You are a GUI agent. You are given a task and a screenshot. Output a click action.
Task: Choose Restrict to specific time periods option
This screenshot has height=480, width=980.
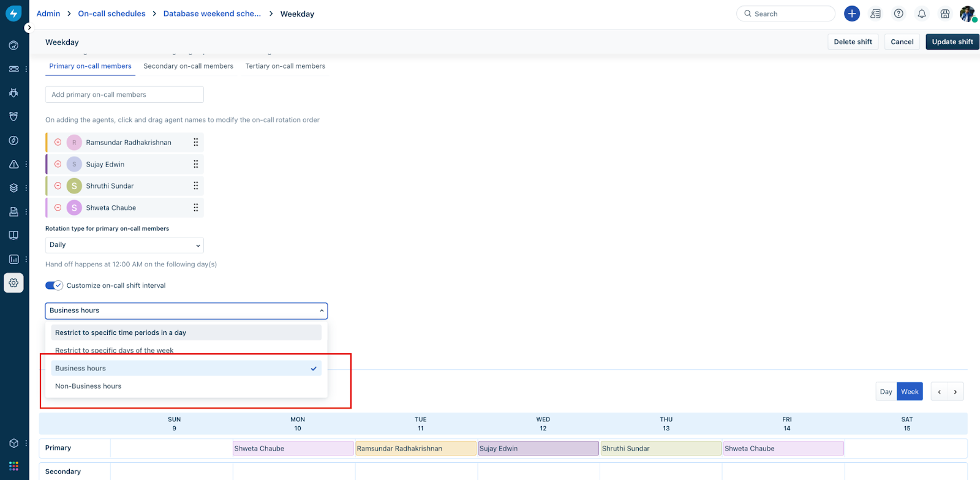[186, 332]
